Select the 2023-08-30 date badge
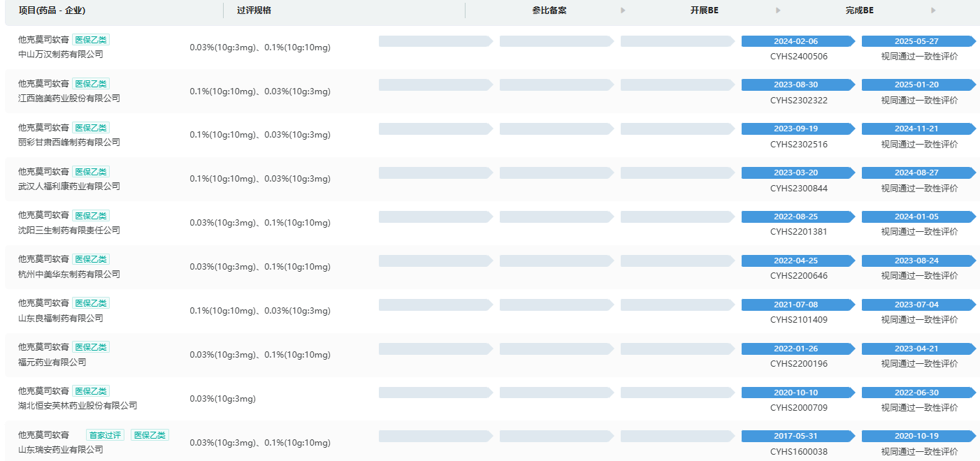The width and height of the screenshot is (980, 461). pos(798,85)
